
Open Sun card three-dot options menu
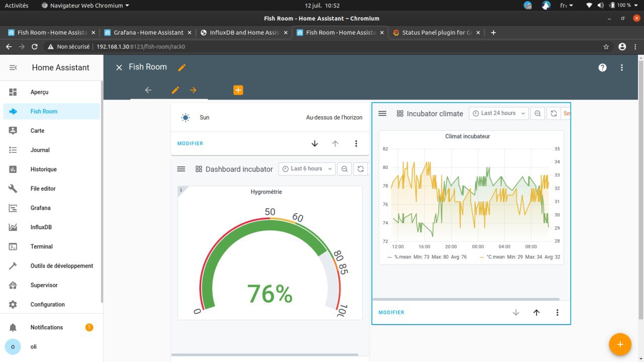(356, 144)
